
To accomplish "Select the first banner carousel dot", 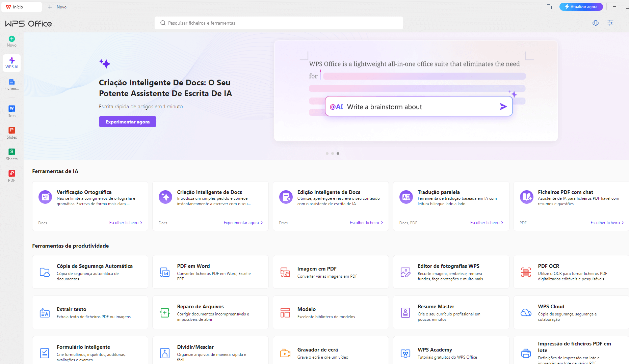I will [x=327, y=153].
